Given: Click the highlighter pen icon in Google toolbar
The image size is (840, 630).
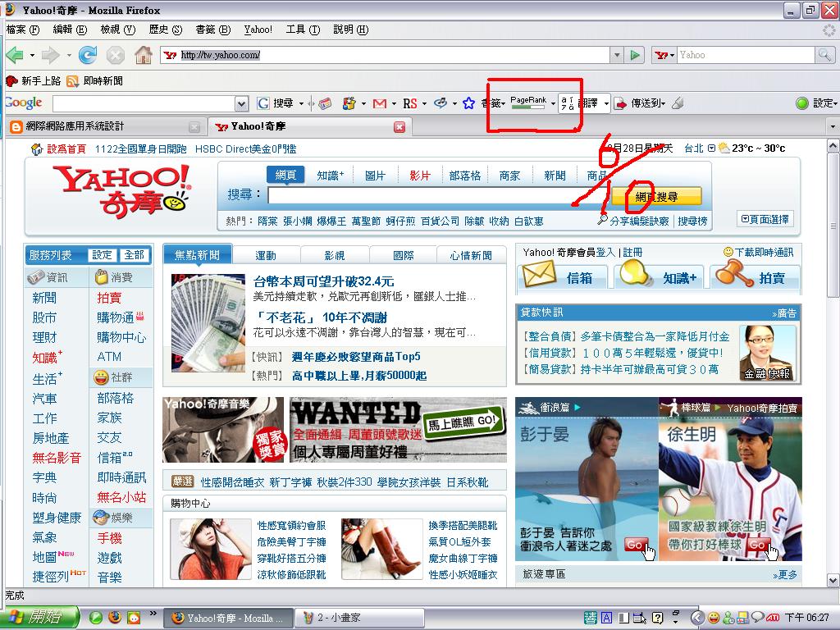Looking at the screenshot, I should tap(678, 103).
